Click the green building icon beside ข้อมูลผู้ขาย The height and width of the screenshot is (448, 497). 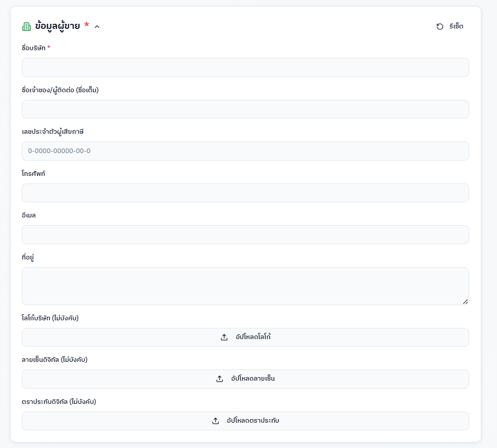(x=27, y=26)
